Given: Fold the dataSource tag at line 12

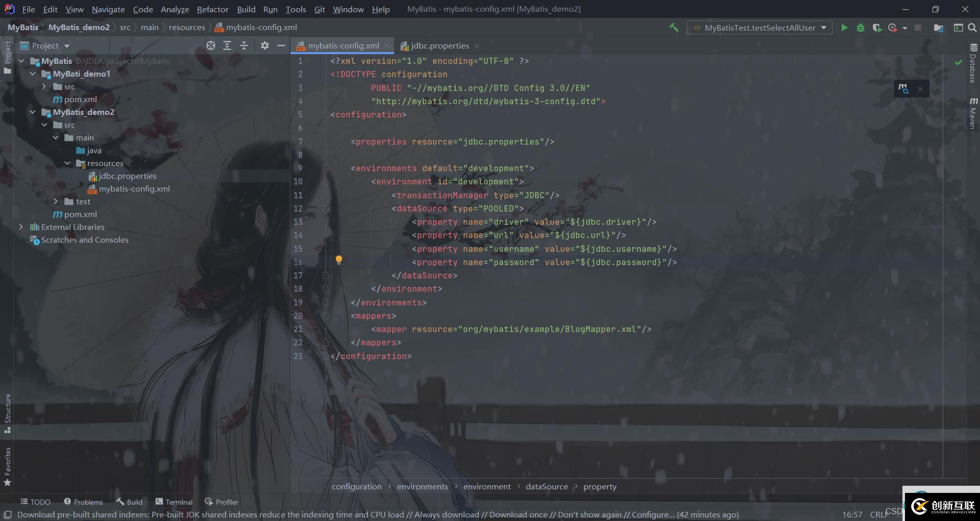Looking at the screenshot, I should [325, 208].
